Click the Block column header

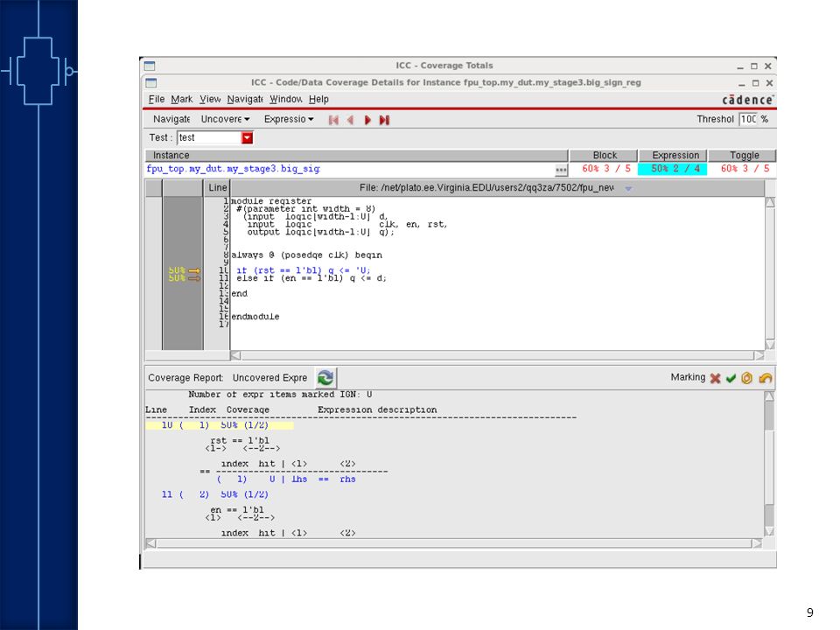pos(605,156)
